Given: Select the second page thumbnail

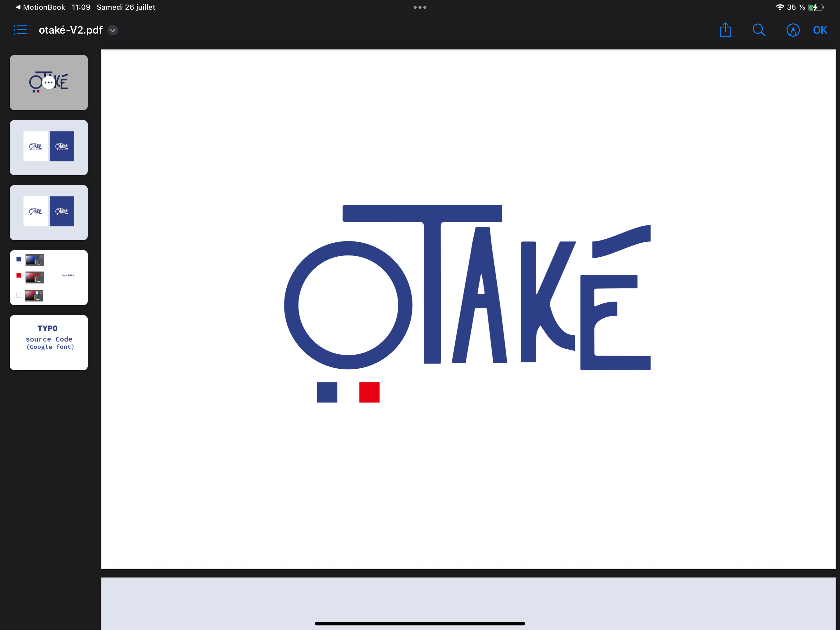Looking at the screenshot, I should click(x=49, y=147).
